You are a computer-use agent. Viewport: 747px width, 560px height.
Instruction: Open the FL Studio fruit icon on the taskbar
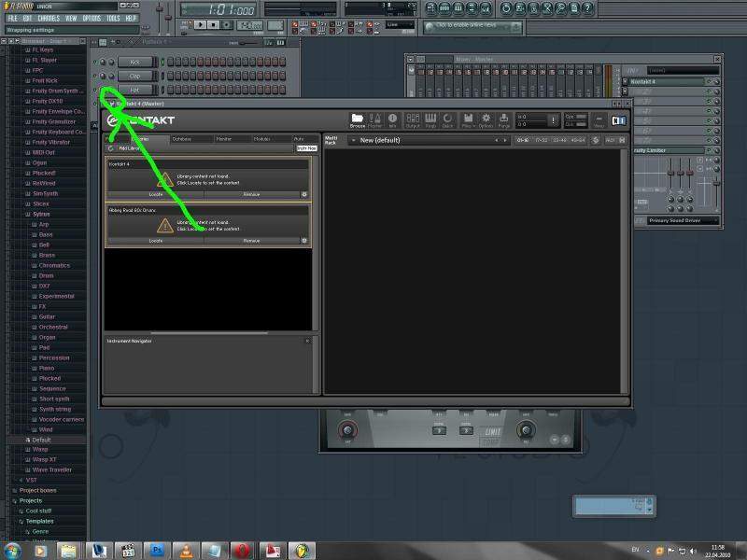pos(302,551)
